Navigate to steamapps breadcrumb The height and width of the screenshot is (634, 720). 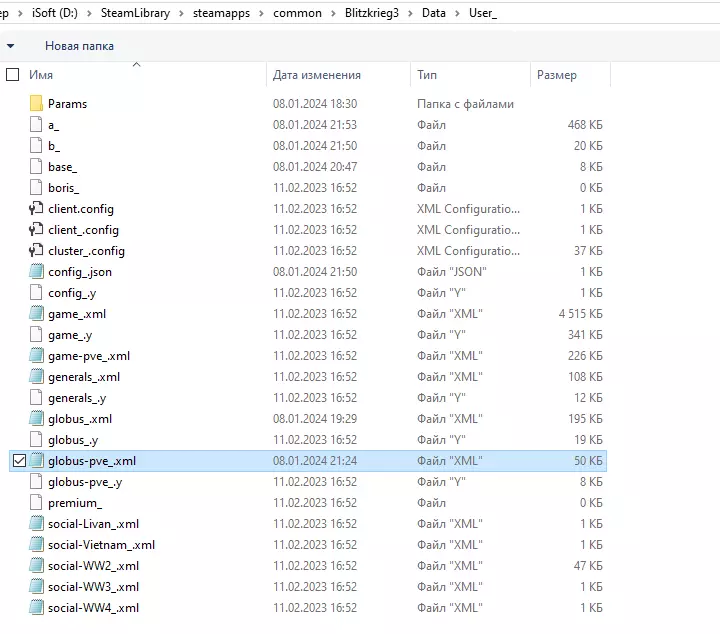pos(221,13)
